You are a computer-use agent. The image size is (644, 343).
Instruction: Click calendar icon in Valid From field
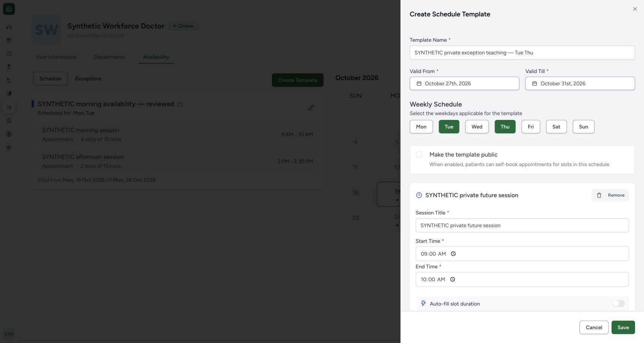click(x=419, y=83)
